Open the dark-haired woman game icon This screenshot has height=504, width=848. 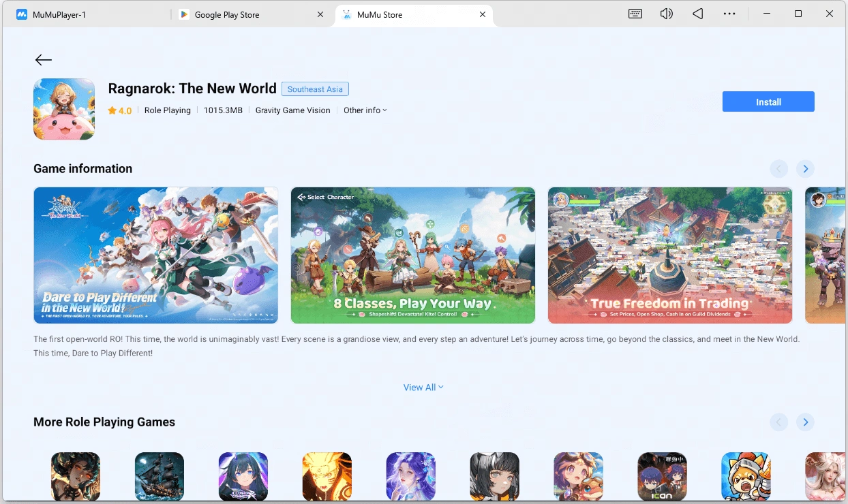coord(76,477)
